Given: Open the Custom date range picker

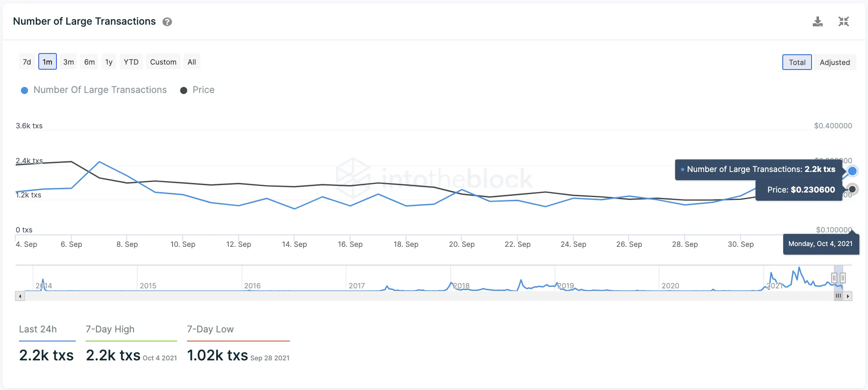Looking at the screenshot, I should (x=163, y=62).
